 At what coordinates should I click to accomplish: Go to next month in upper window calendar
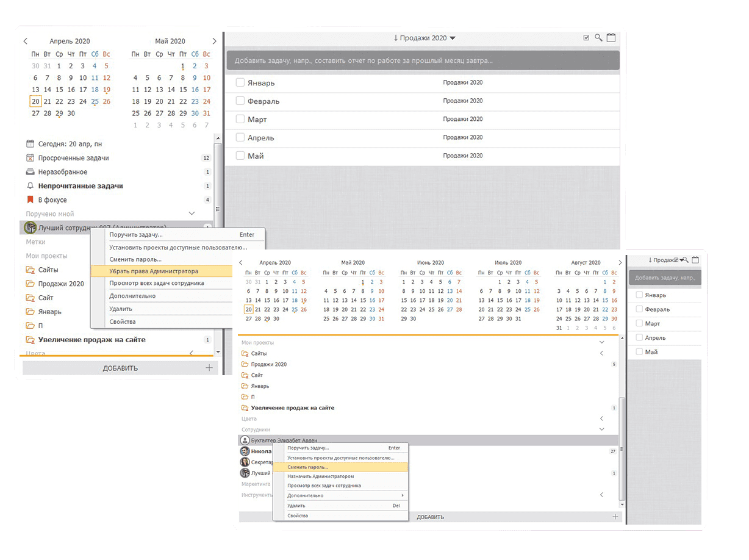pyautogui.click(x=214, y=41)
